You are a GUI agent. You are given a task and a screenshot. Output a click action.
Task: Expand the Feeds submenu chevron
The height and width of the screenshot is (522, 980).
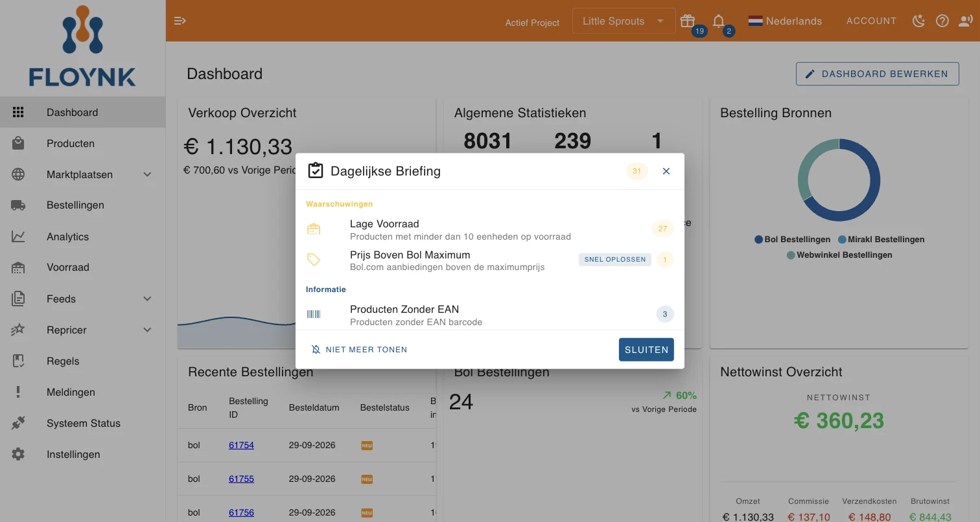[147, 299]
